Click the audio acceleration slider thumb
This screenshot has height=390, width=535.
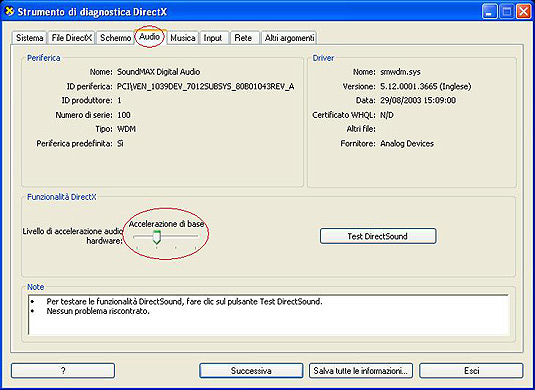[156, 237]
